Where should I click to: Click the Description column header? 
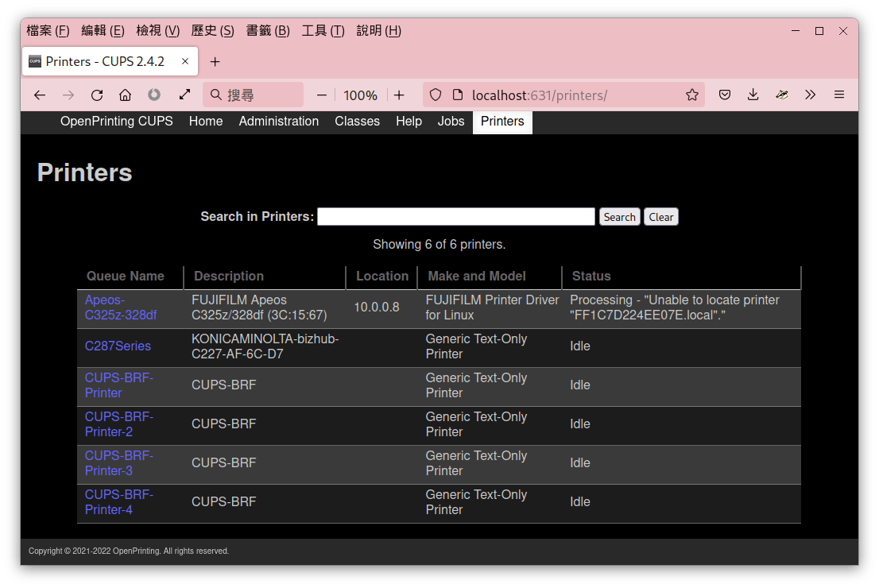tap(229, 277)
